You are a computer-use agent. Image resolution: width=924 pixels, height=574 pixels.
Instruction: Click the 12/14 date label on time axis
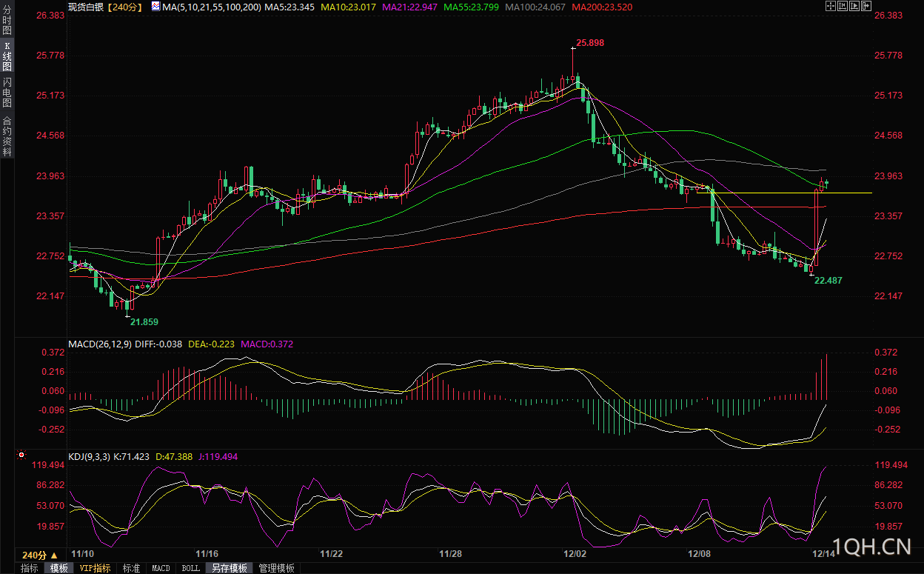point(823,554)
